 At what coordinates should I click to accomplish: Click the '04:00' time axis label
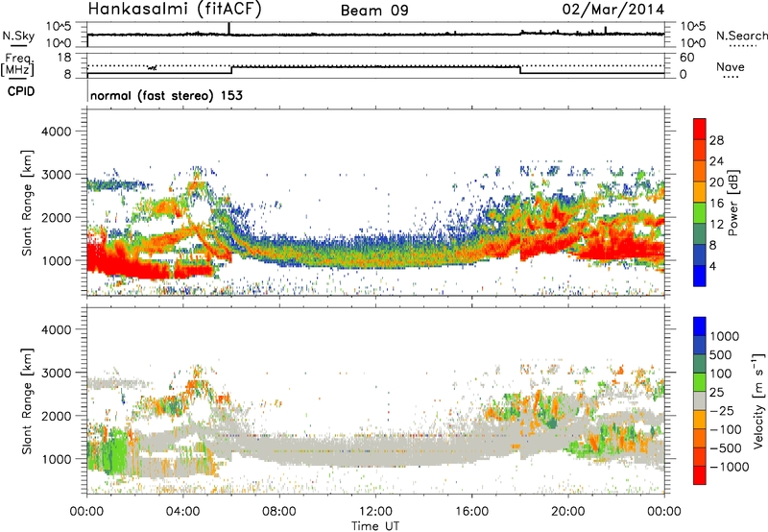182,512
